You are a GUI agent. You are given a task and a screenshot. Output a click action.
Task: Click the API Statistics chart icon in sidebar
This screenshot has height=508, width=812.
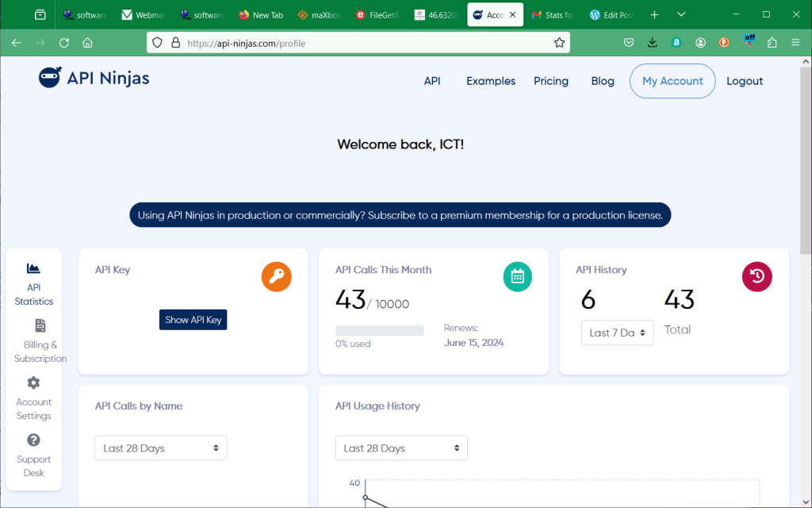pos(33,269)
